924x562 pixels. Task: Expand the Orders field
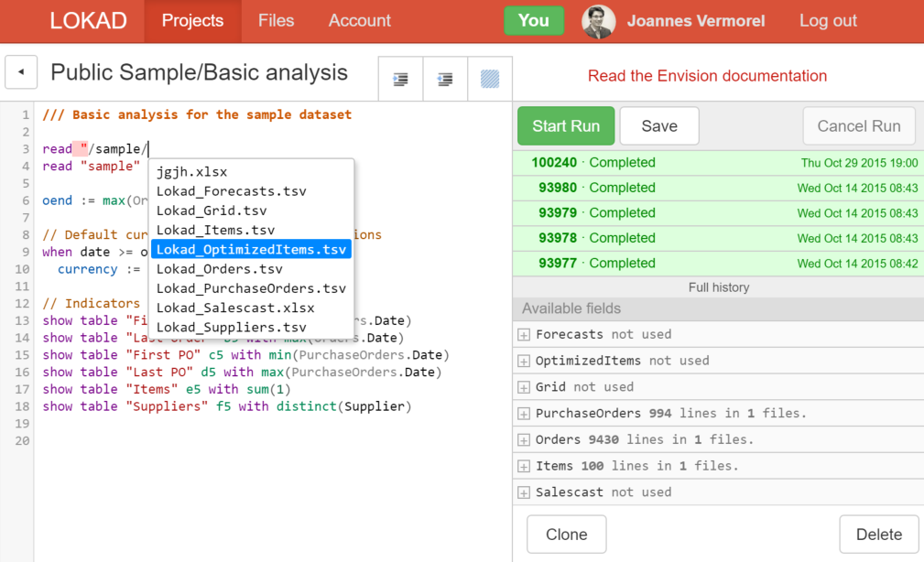click(524, 440)
